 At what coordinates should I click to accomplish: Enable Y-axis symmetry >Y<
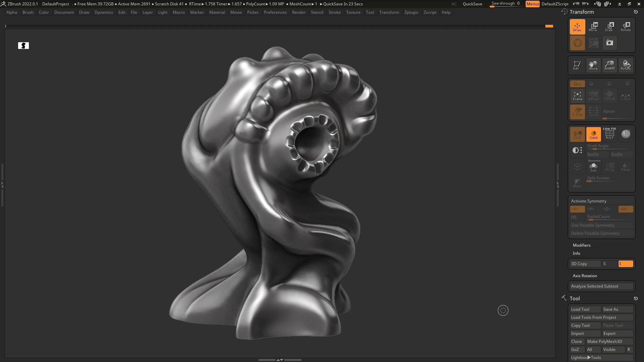click(x=593, y=209)
